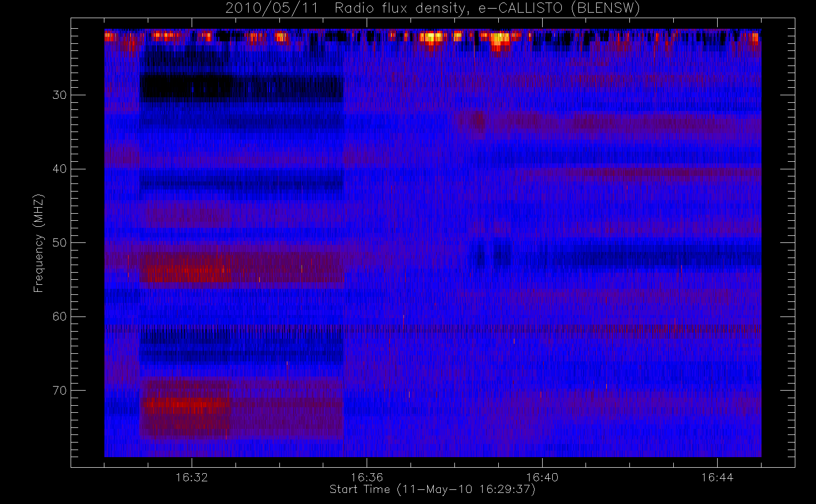Click the 60 MHz frequency tick label
The width and height of the screenshot is (816, 504).
(x=60, y=317)
